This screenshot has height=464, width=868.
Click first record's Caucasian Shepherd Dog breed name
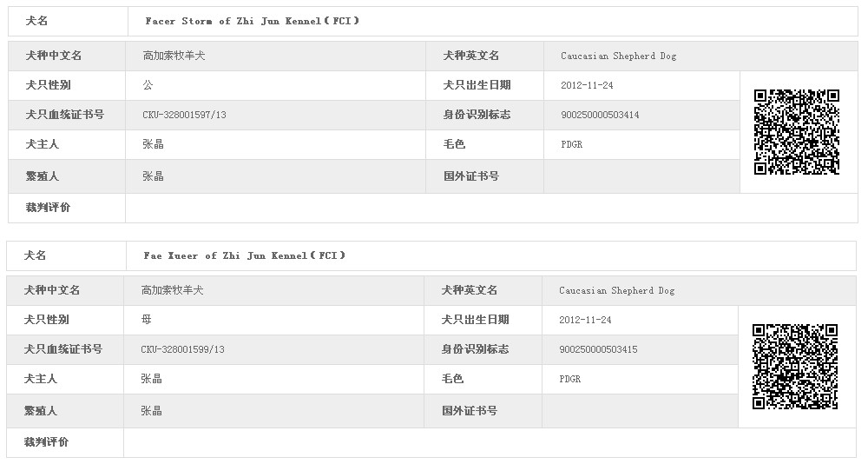(618, 56)
